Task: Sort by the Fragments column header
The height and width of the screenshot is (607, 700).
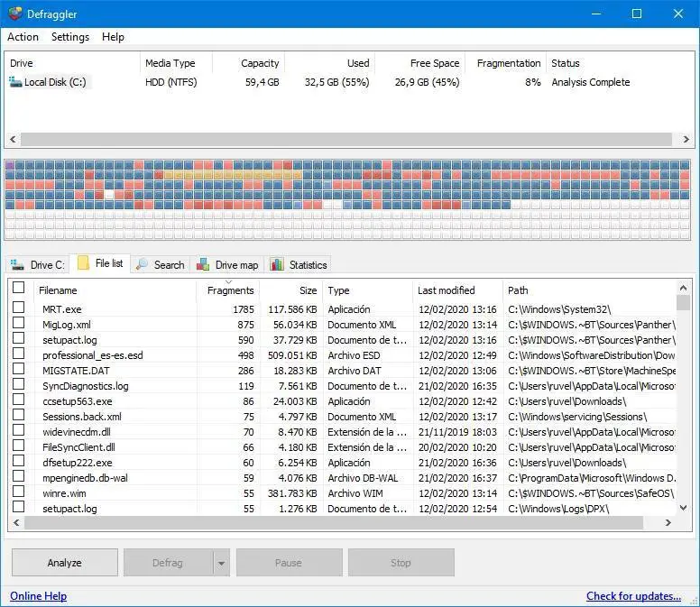Action: click(x=230, y=290)
